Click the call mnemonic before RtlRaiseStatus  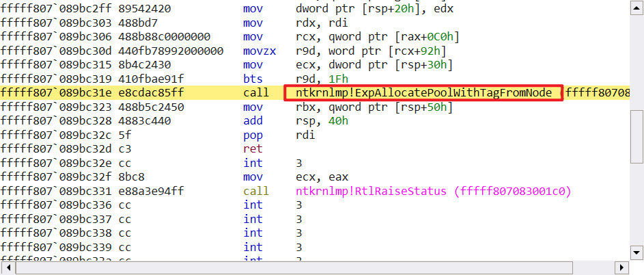click(256, 192)
